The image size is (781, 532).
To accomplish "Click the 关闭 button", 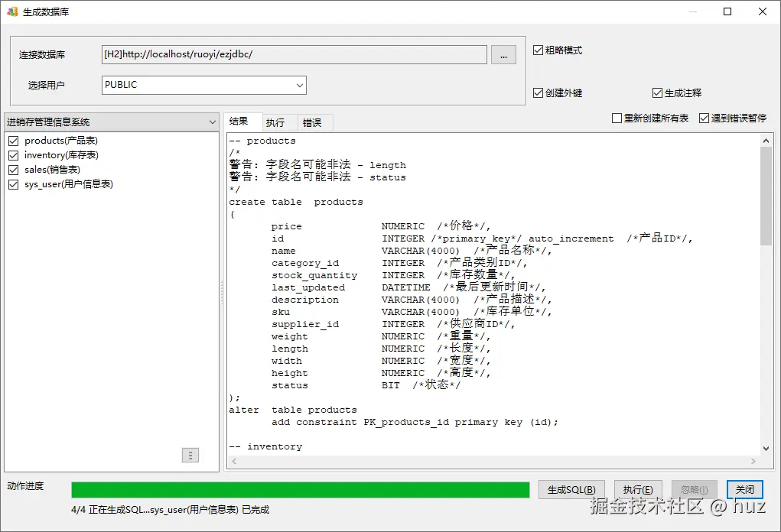I will [x=744, y=490].
